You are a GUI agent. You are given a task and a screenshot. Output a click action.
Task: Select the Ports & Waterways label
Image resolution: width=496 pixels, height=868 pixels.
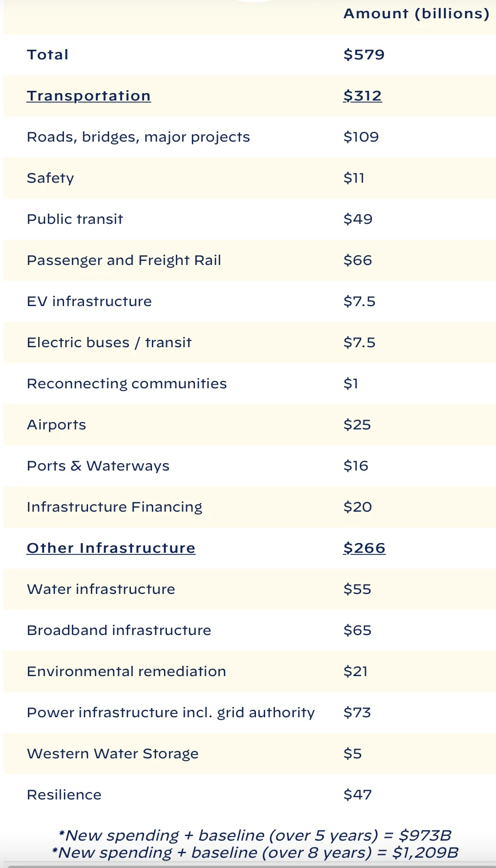click(x=98, y=466)
